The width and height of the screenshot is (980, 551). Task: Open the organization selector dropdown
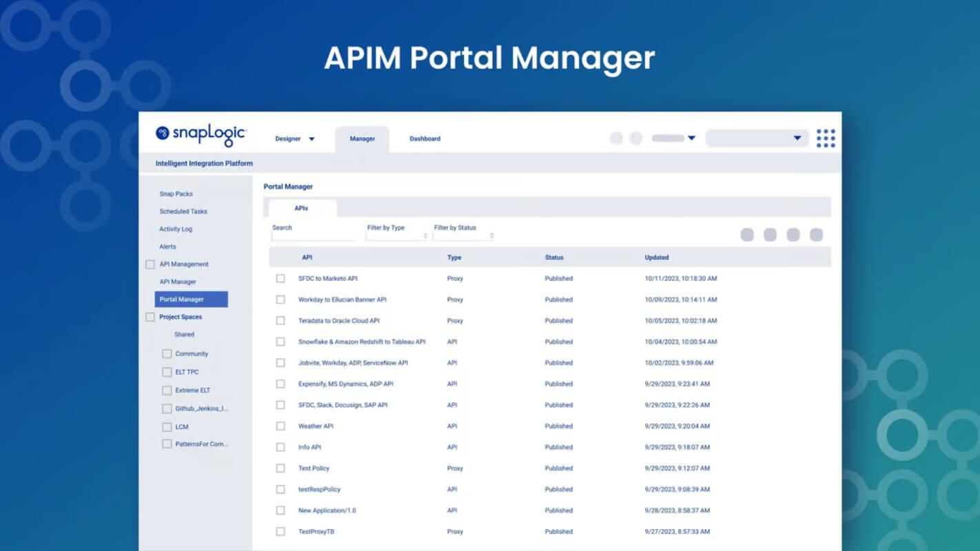click(757, 138)
